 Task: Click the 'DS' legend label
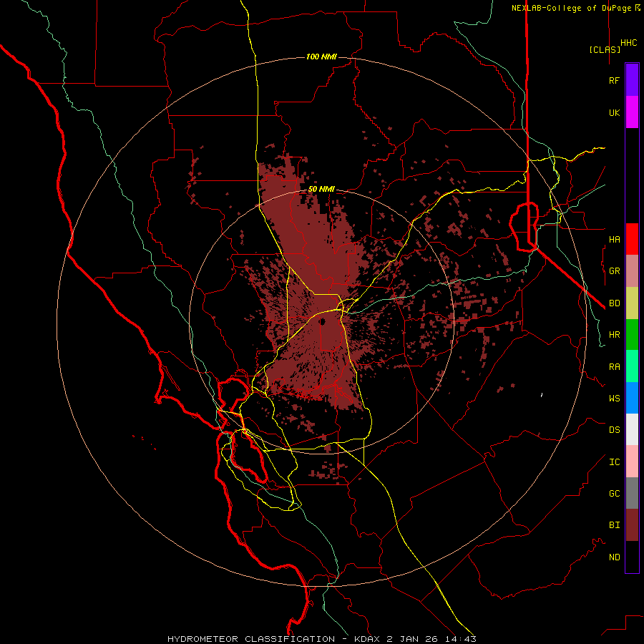pyautogui.click(x=614, y=429)
